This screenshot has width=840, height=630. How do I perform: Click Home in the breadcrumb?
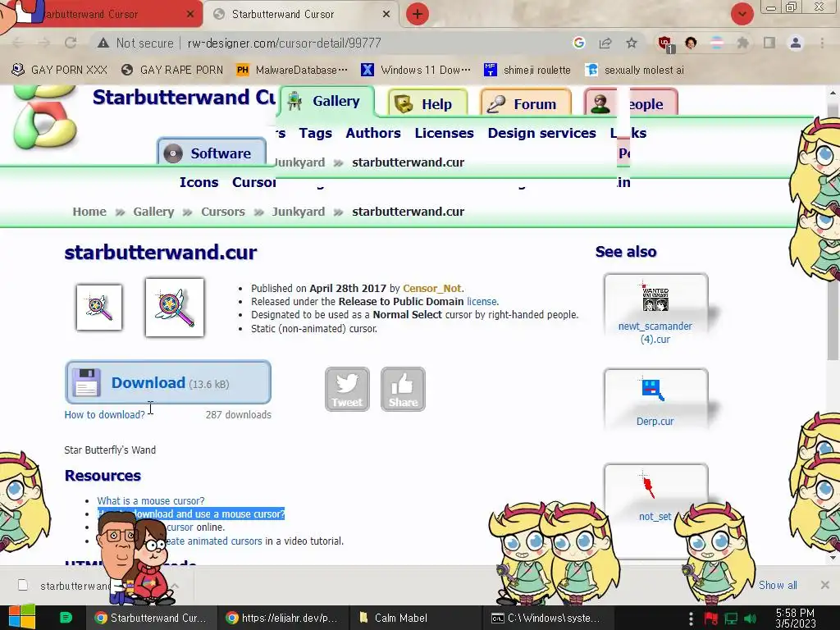click(89, 212)
